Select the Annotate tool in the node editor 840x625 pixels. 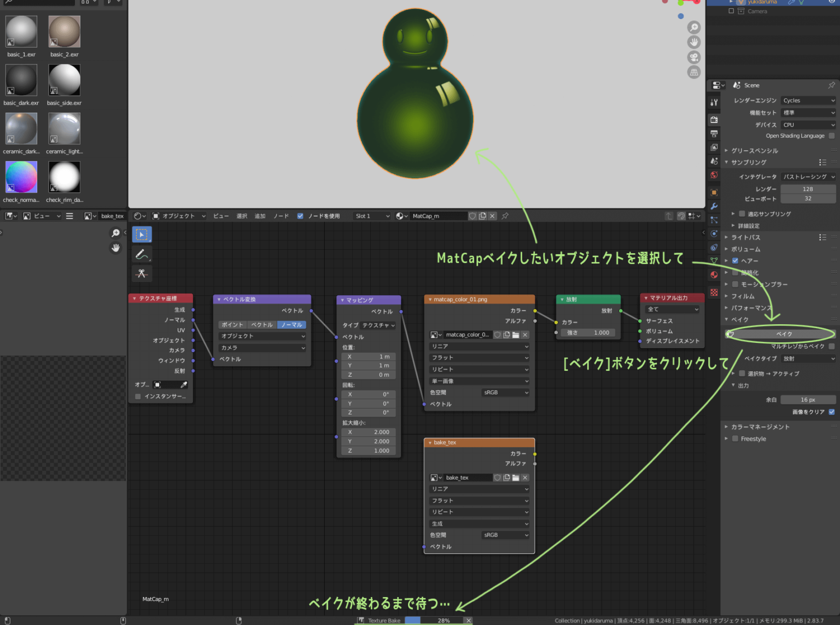[x=141, y=254]
